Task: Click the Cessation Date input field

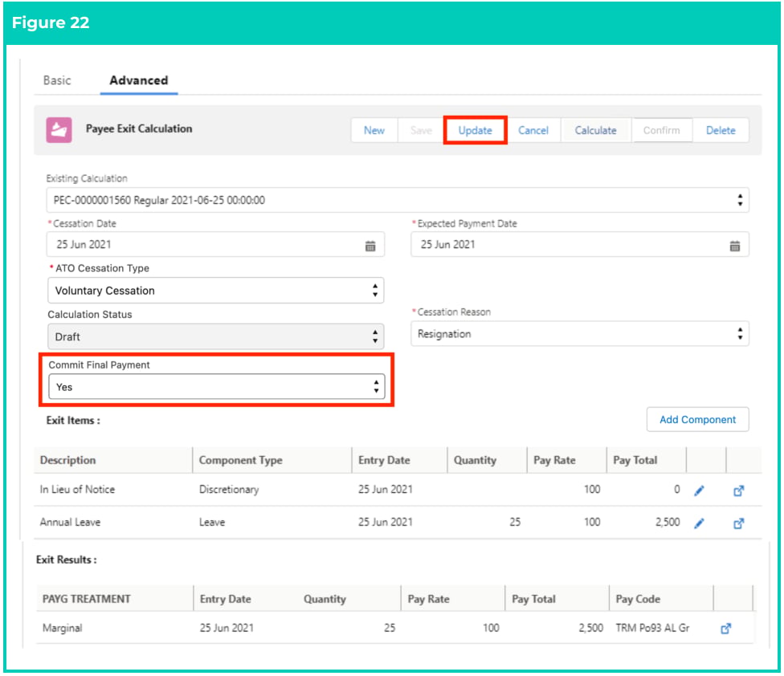Action: click(x=215, y=245)
